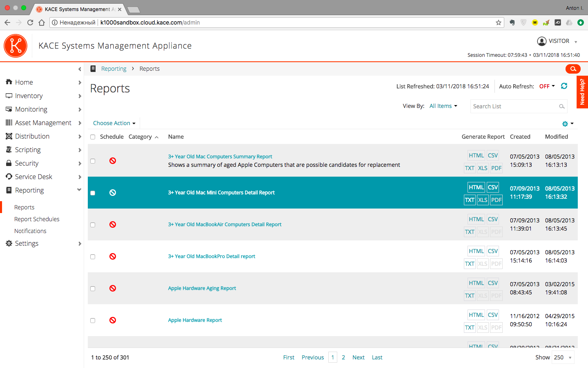Open Notifications in the sidebar
This screenshot has height=368, width=588.
(30, 231)
